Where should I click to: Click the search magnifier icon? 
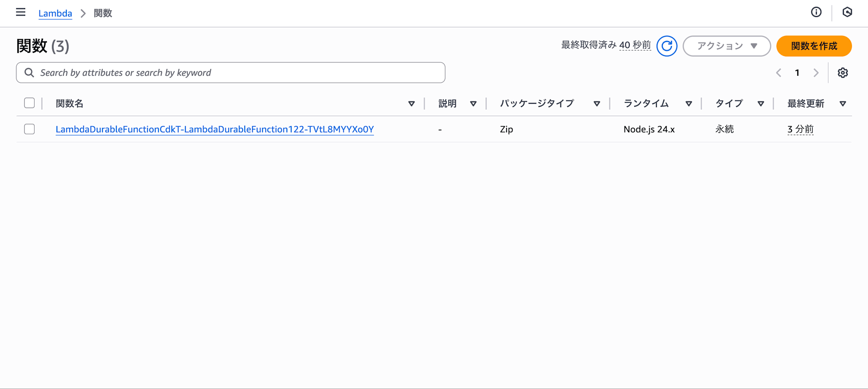coord(29,73)
